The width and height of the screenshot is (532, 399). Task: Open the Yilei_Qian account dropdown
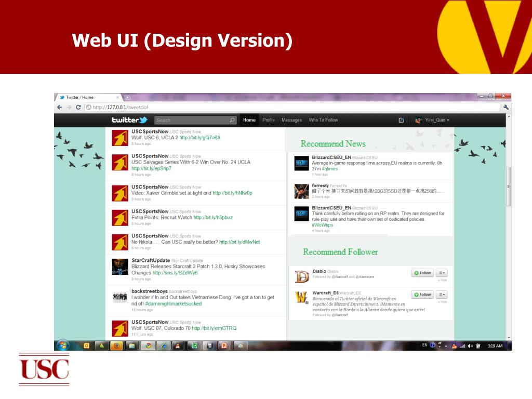click(437, 120)
